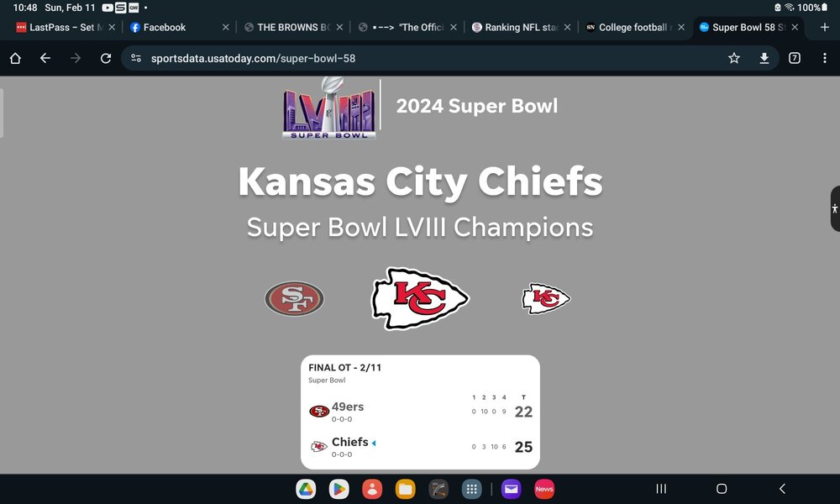Tap the download page icon in the toolbar
The image size is (840, 504).
tap(764, 59)
